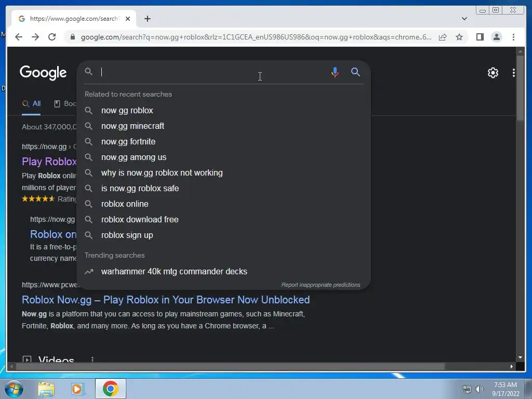Viewport: 532px width, 399px height.
Task: Click the Chrome address bar URL
Action: [x=256, y=37]
